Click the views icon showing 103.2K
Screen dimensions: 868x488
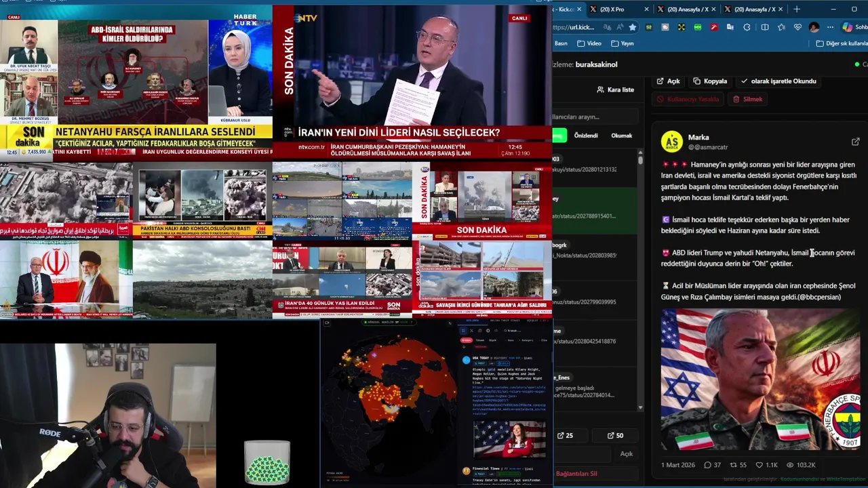(x=801, y=465)
